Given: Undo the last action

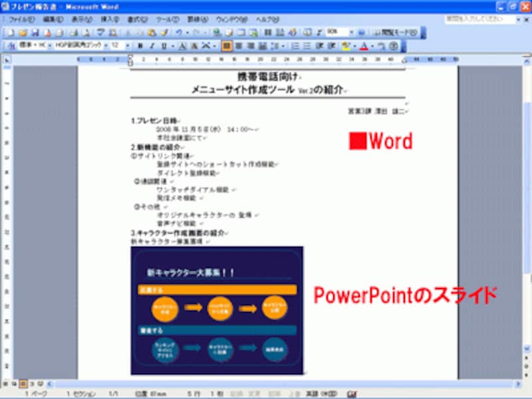Looking at the screenshot, I should [178, 33].
